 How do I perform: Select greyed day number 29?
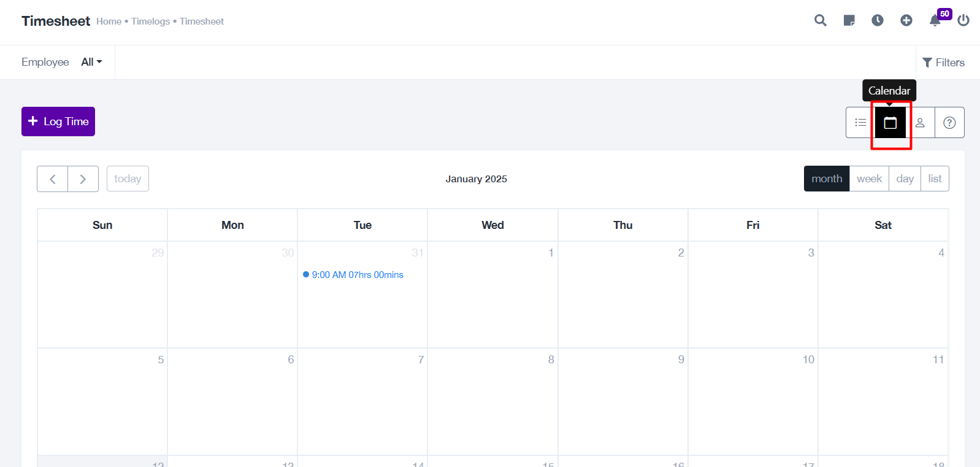(158, 253)
